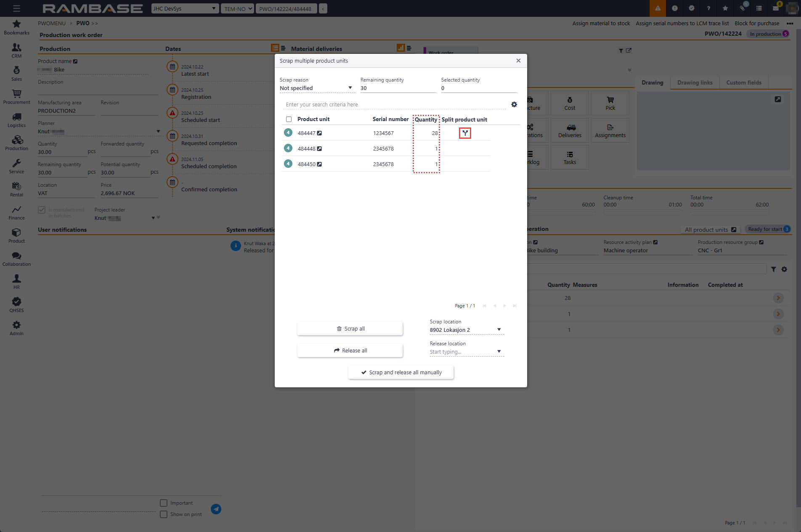Open the Procurement sidebar module

(16, 97)
